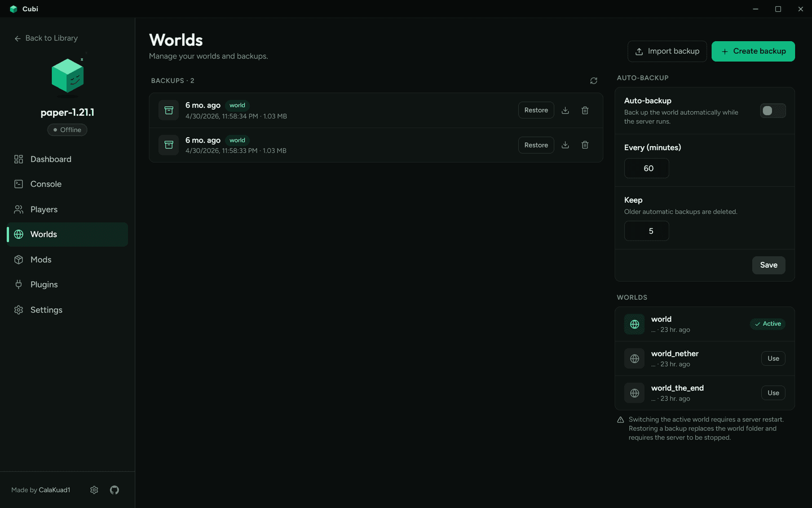Navigate to the Plugins page
Image resolution: width=812 pixels, height=508 pixels.
click(68, 284)
